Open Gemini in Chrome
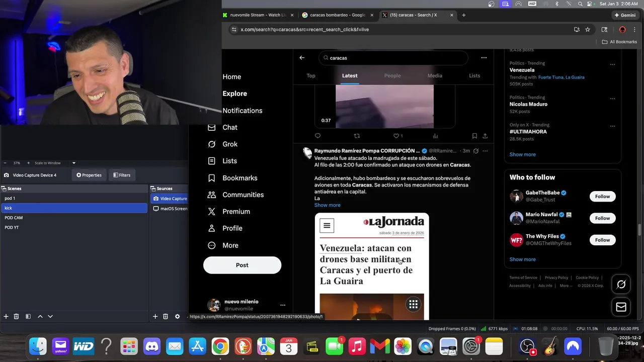The width and height of the screenshot is (644, 362). point(625,15)
